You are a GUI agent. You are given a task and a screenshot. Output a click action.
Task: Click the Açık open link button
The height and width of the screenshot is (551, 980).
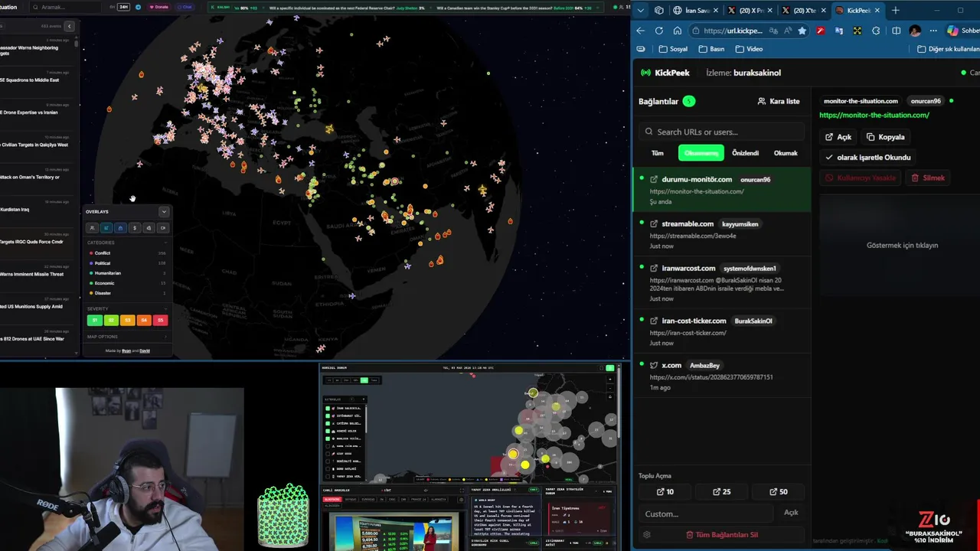(x=838, y=137)
